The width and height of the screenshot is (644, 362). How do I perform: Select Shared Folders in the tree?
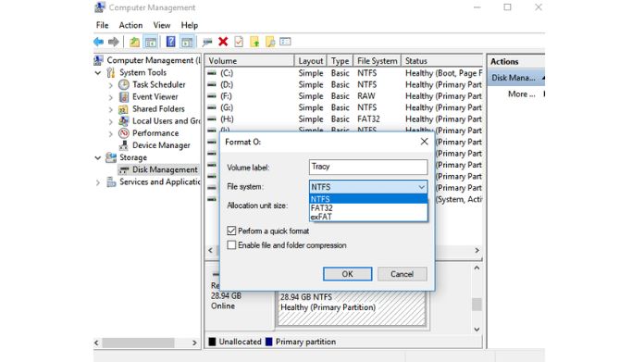pyautogui.click(x=158, y=109)
